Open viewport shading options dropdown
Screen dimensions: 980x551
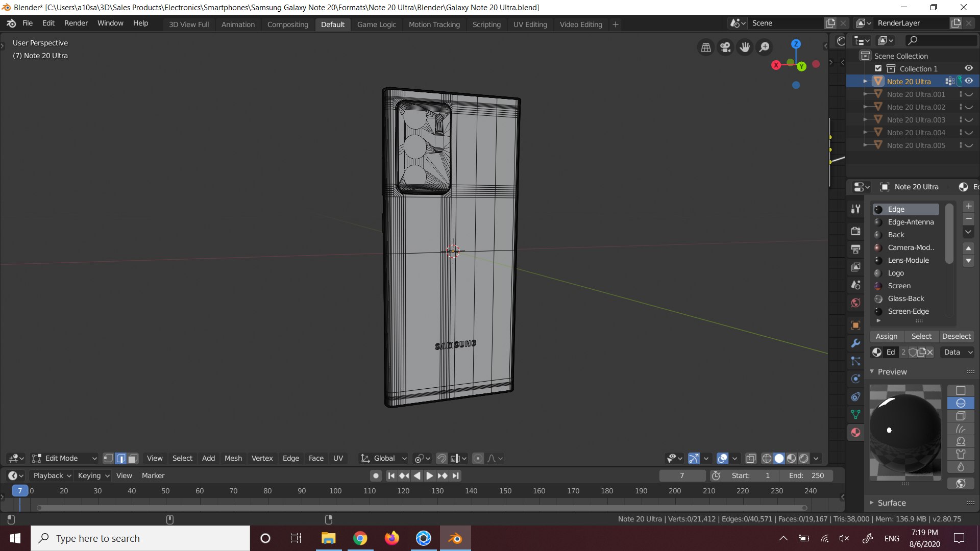816,458
